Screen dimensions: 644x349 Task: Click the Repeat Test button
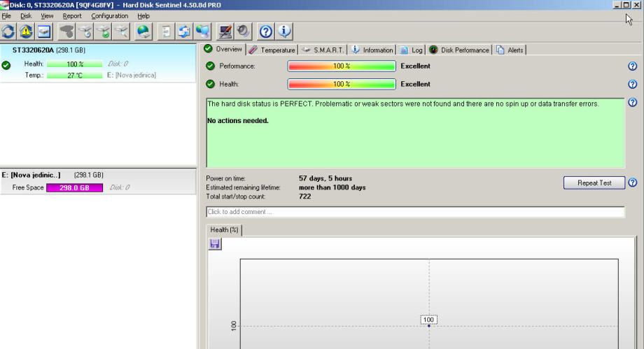[x=594, y=183]
